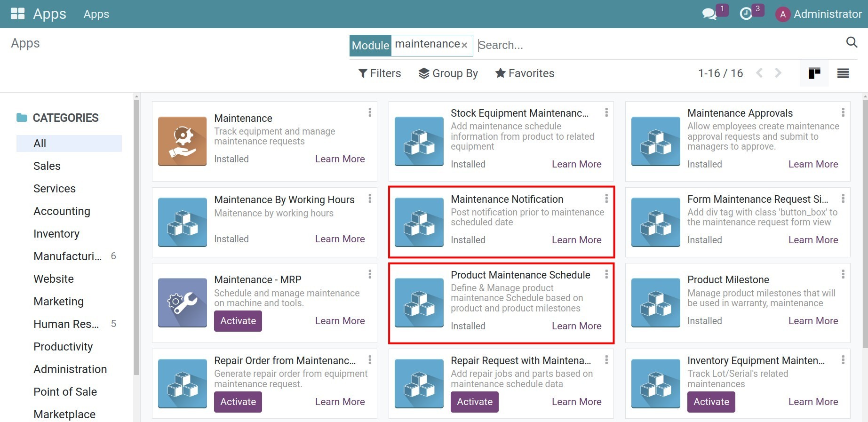Open Maintenance Notification kebab menu
This screenshot has height=422, width=868.
tap(606, 199)
